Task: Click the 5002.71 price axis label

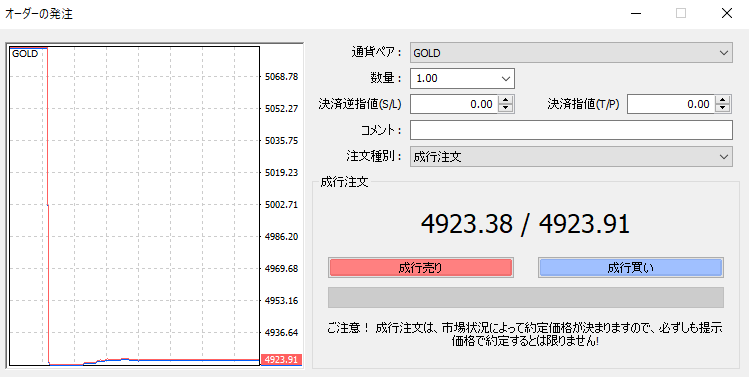Action: pyautogui.click(x=281, y=205)
